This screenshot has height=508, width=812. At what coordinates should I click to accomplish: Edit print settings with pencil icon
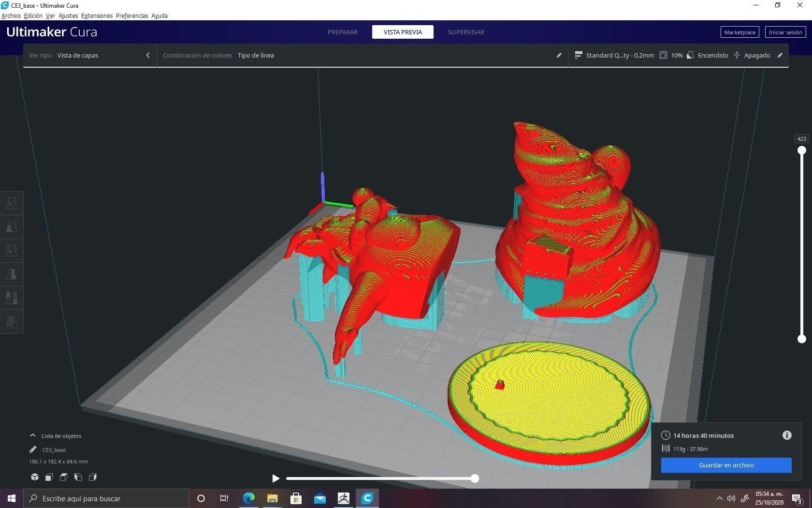pos(780,55)
